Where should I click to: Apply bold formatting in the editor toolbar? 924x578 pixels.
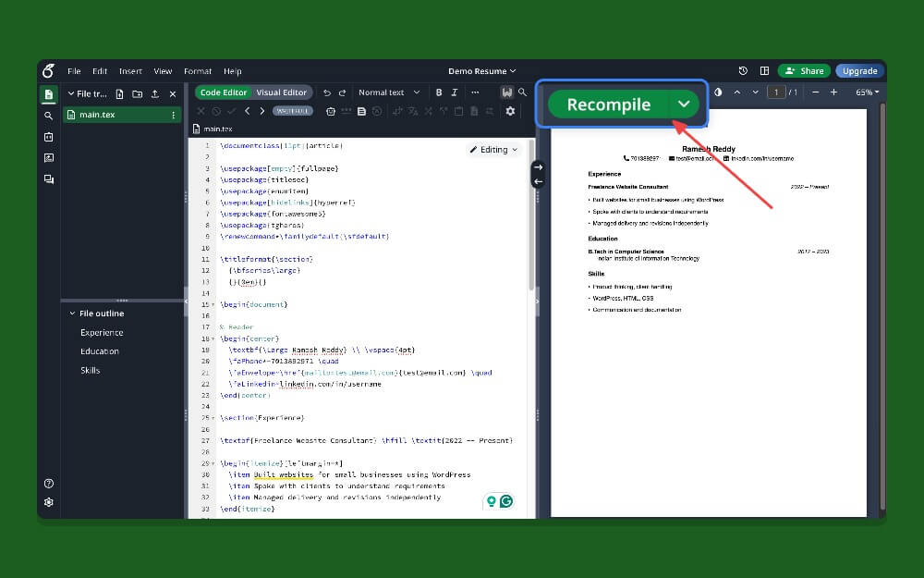coord(439,92)
